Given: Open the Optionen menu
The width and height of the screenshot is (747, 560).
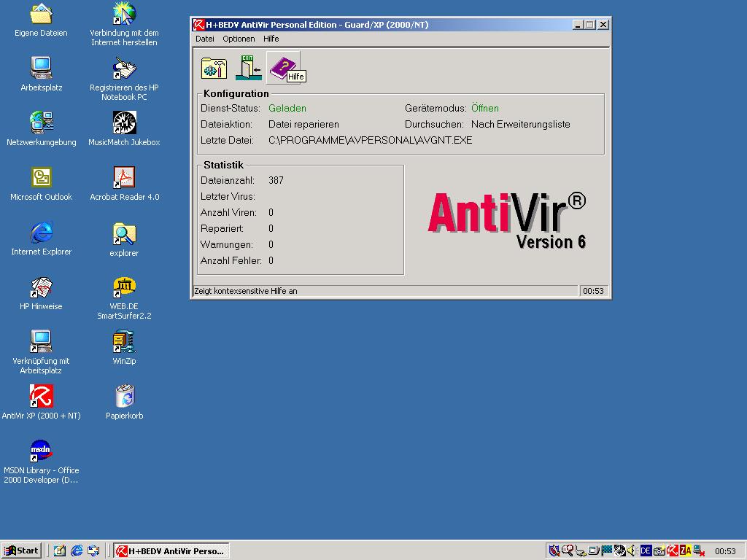Looking at the screenshot, I should (x=239, y=39).
